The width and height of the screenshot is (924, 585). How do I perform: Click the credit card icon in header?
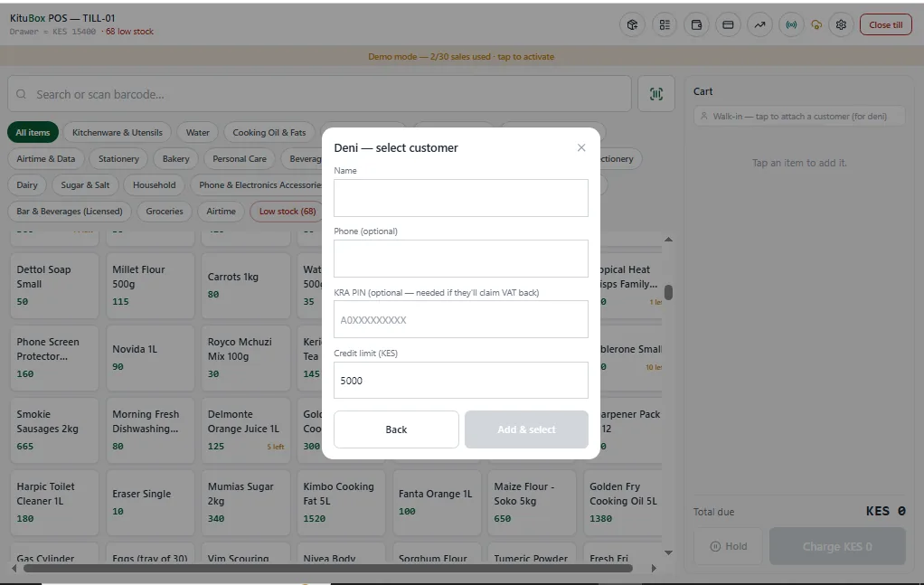(728, 24)
